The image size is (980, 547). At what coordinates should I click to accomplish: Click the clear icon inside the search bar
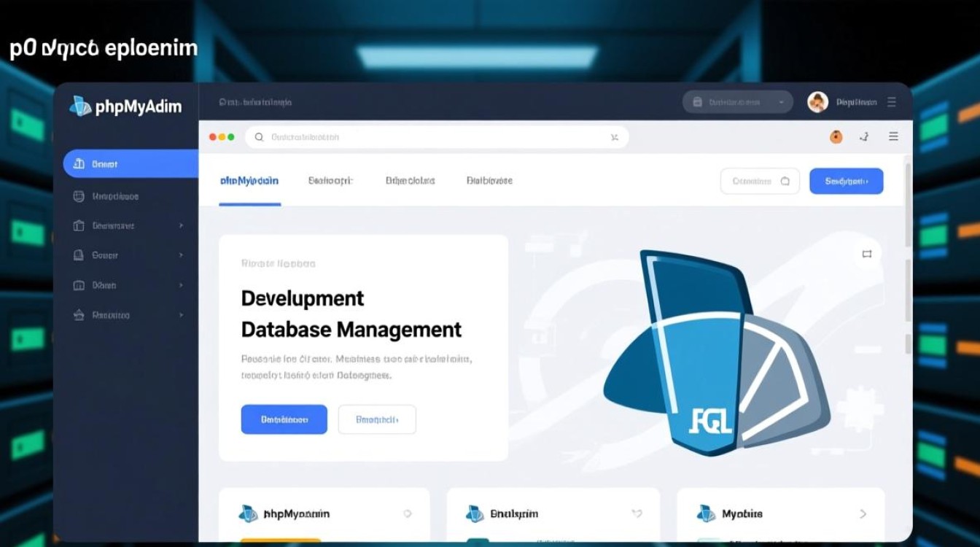click(614, 136)
